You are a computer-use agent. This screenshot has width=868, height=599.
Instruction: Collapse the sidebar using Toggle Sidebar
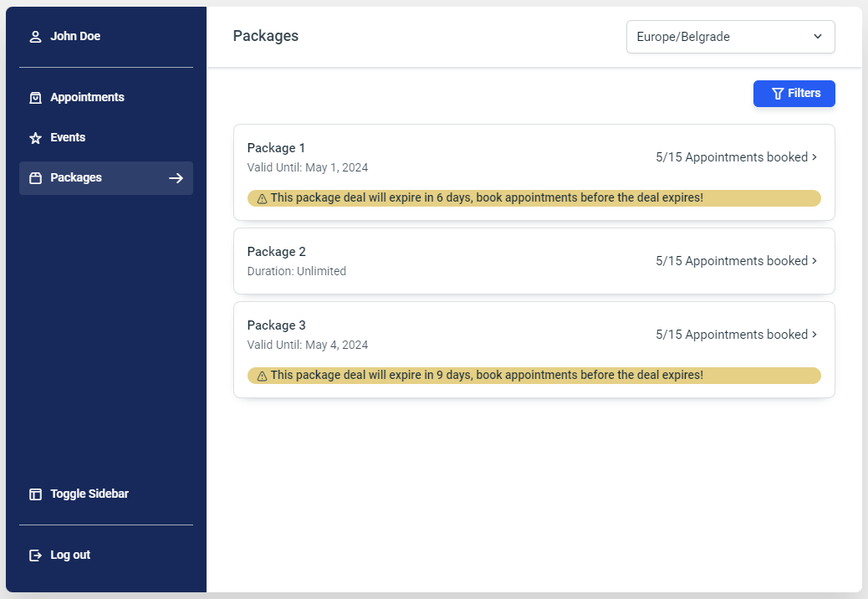(89, 494)
